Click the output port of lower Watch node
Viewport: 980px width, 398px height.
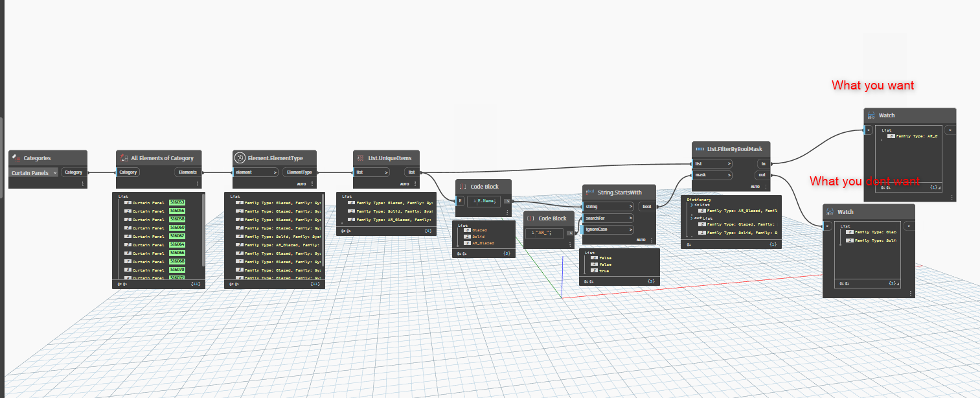909,226
